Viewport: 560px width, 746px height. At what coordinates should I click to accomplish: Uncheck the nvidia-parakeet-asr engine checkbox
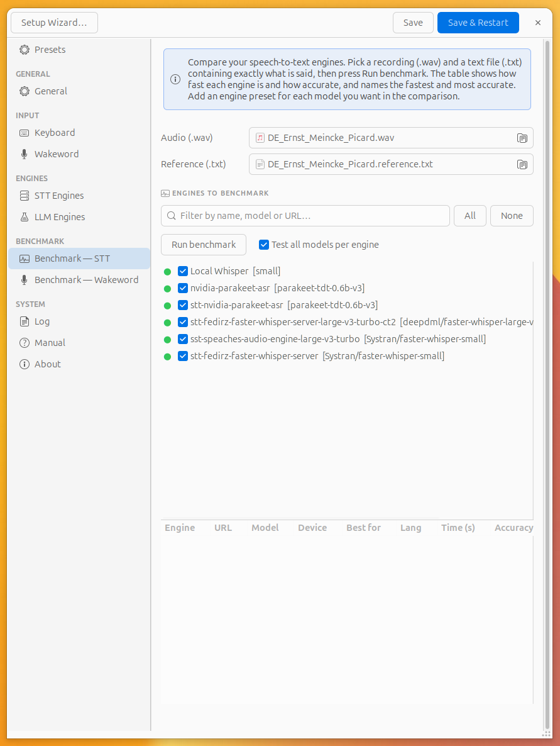[182, 288]
